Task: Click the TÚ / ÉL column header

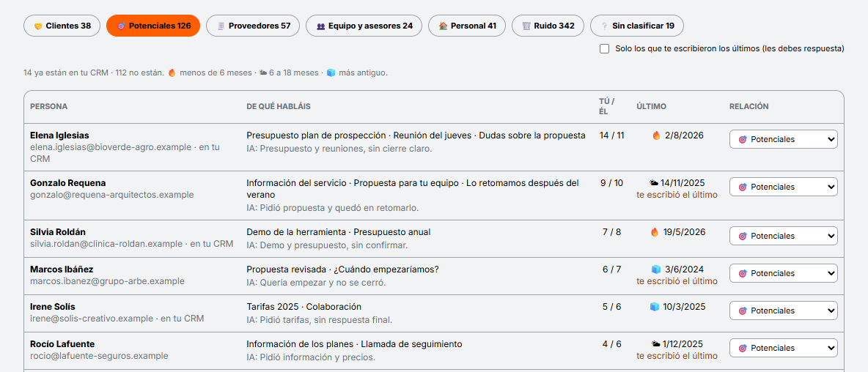Action: coord(607,107)
